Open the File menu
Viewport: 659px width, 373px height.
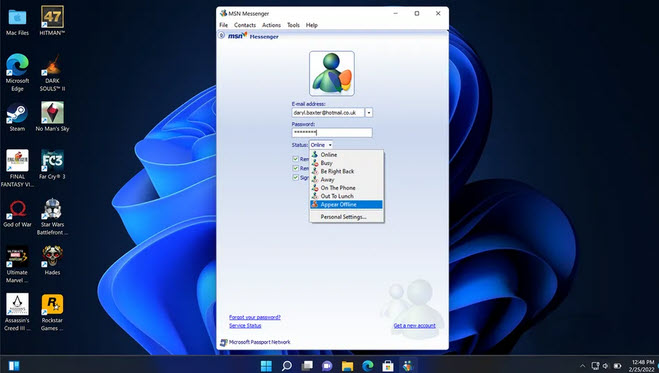224,25
